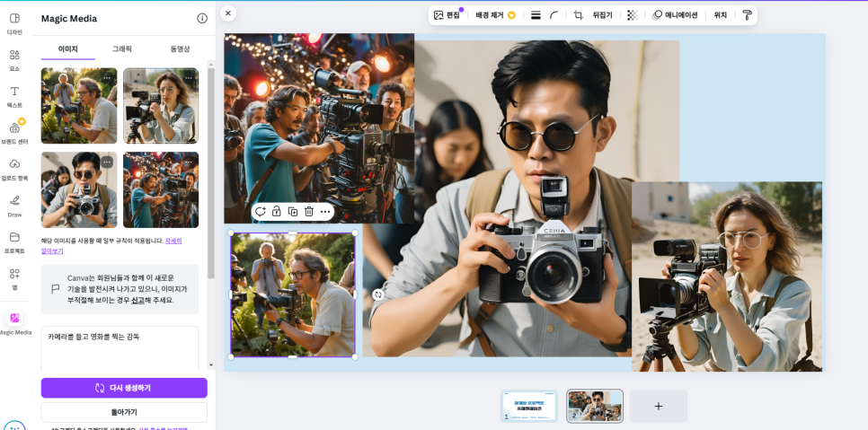The width and height of the screenshot is (868, 430).
Task: Select the crop tool icon
Action: [579, 15]
